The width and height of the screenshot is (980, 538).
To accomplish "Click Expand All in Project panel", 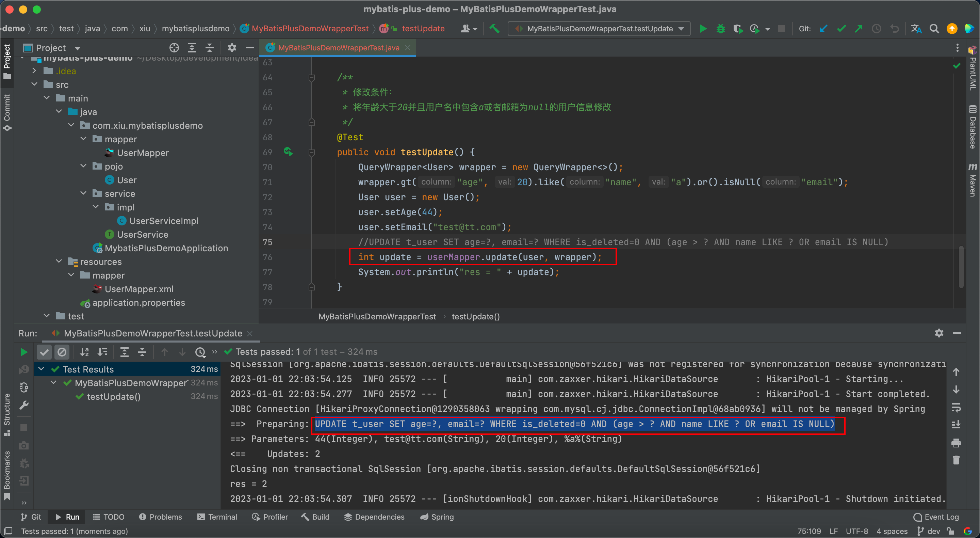I will click(x=192, y=48).
